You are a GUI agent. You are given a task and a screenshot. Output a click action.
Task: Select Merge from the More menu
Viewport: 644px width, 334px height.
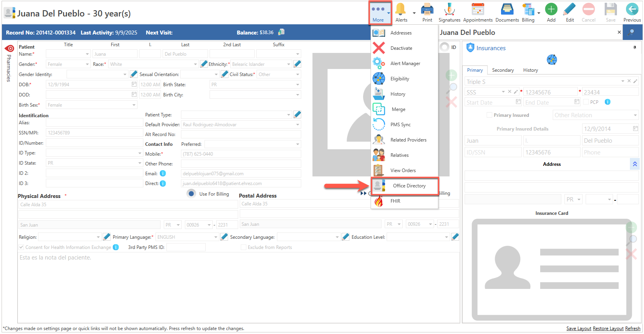[404, 109]
